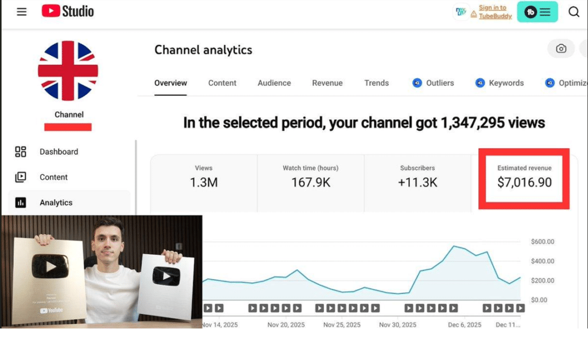Switch to the Audience tab
Viewport: 588px width, 364px height.
[x=274, y=83]
